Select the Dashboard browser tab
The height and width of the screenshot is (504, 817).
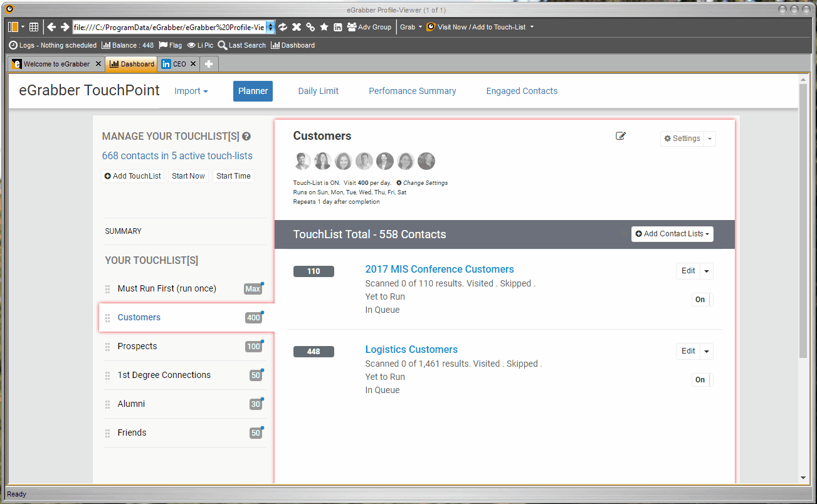click(132, 64)
